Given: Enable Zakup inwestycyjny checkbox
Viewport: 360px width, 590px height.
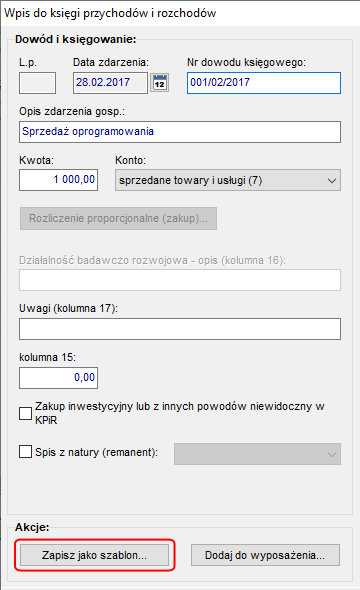Looking at the screenshot, I should pos(25,413).
